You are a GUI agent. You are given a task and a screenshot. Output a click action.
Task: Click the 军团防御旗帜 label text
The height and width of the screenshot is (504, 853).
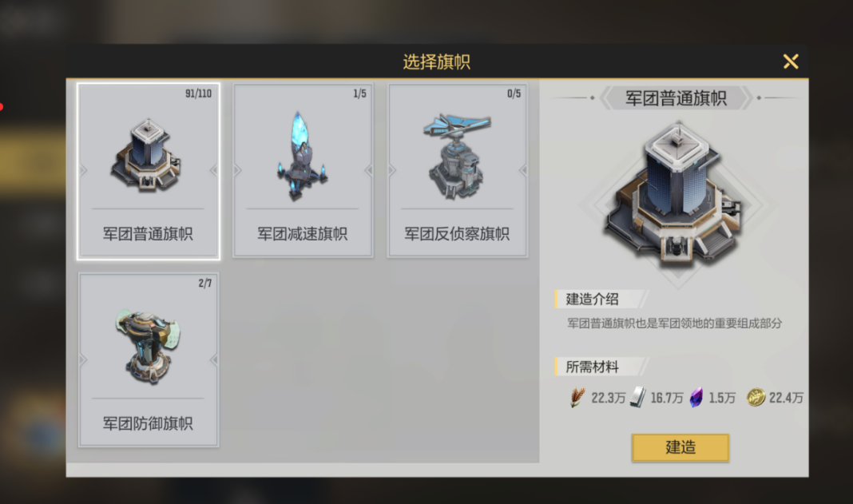click(x=148, y=423)
